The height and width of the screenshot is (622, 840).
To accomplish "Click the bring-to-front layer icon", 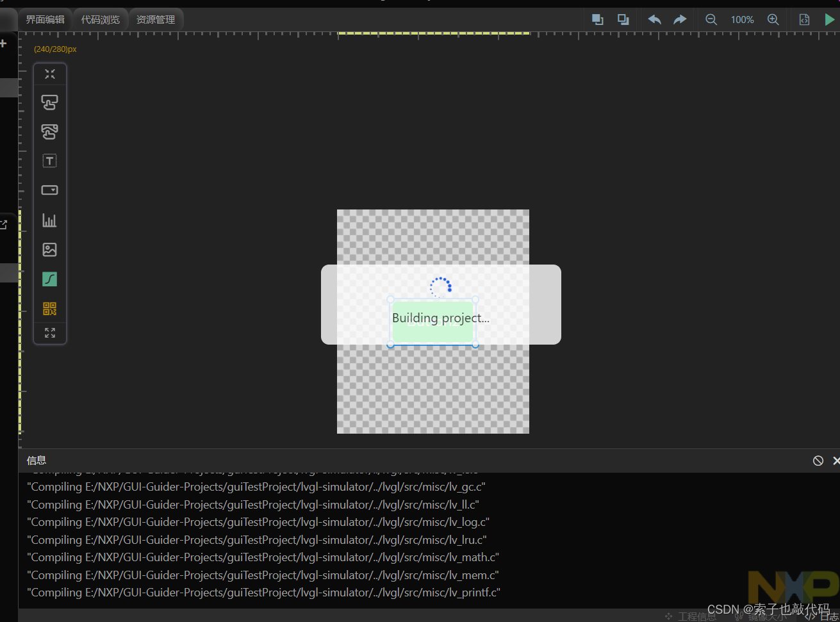I will pyautogui.click(x=597, y=19).
